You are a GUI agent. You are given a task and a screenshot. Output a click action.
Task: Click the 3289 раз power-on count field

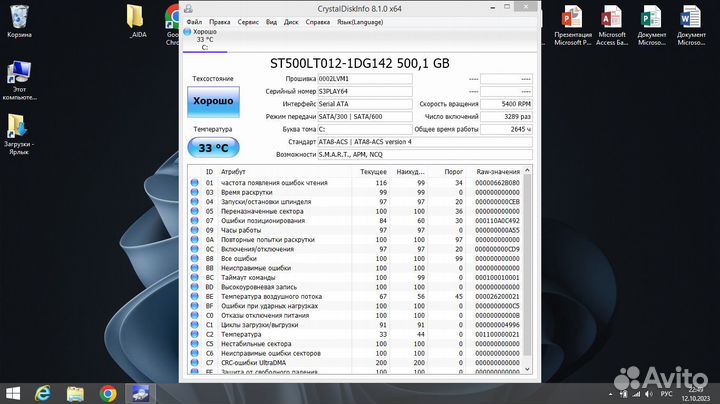coord(506,117)
